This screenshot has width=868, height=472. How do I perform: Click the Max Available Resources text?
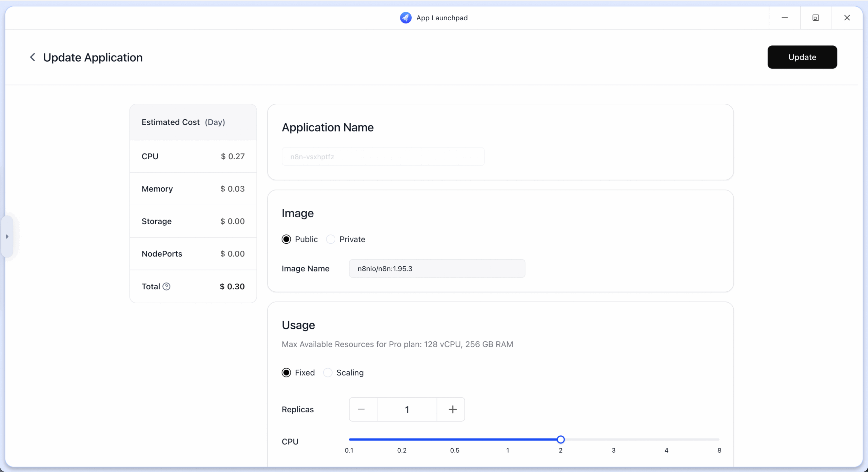(x=397, y=344)
